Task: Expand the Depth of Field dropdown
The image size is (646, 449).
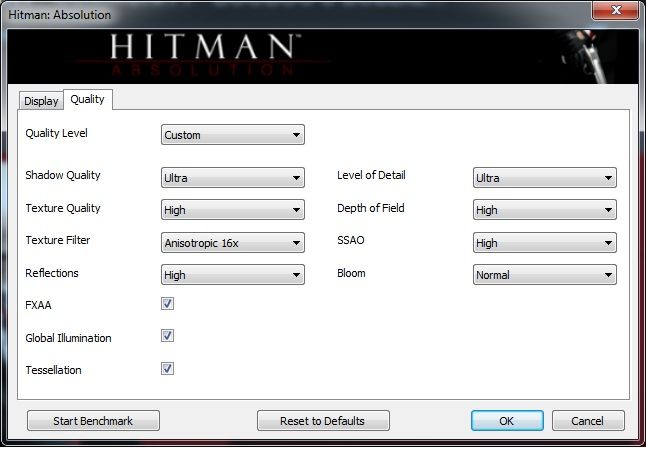Action: (x=545, y=210)
